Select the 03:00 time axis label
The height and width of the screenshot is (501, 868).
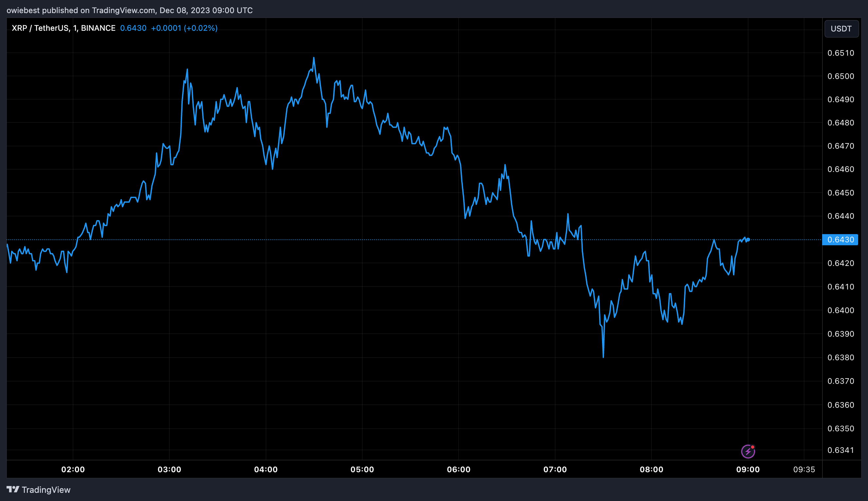click(x=169, y=469)
